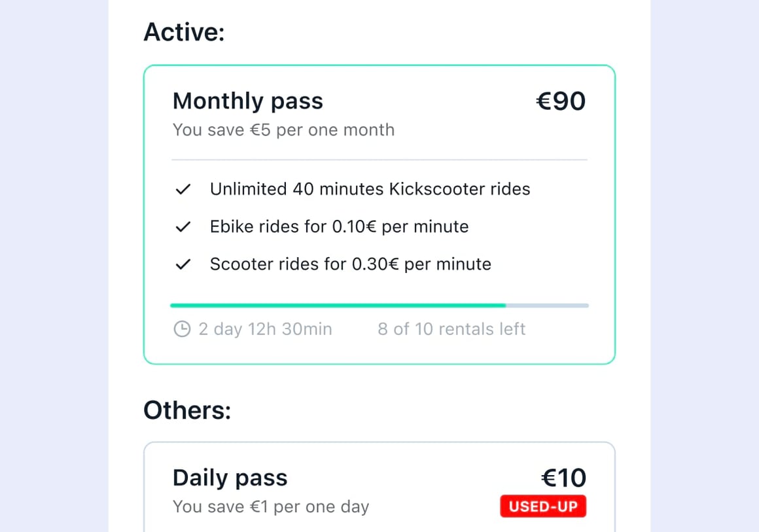This screenshot has width=759, height=532.
Task: Open the Monthly pass savings details
Action: (283, 130)
